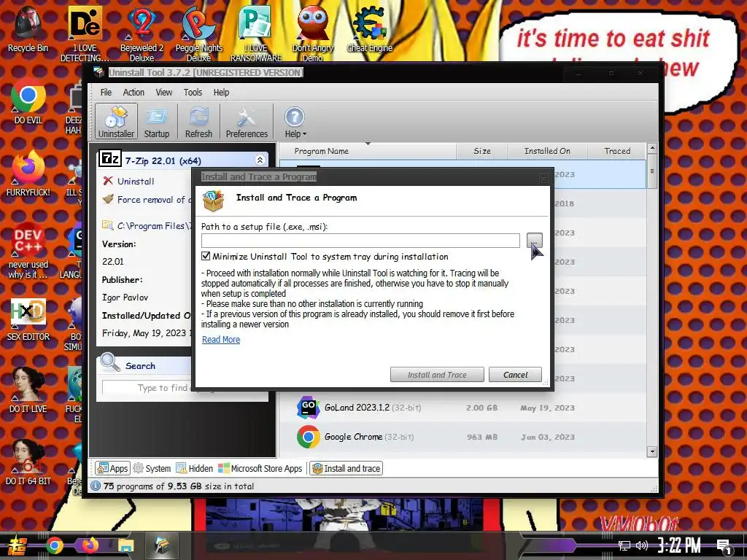Viewport: 747px width, 560px height.
Task: Sort by the Size column
Action: coord(482,151)
